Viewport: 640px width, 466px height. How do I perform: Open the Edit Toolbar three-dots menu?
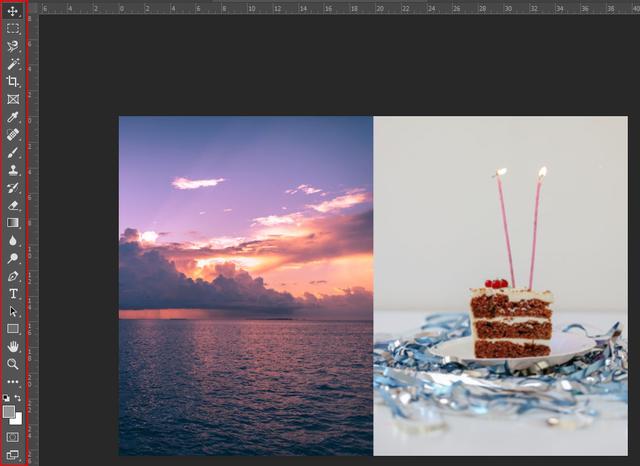click(x=13, y=382)
